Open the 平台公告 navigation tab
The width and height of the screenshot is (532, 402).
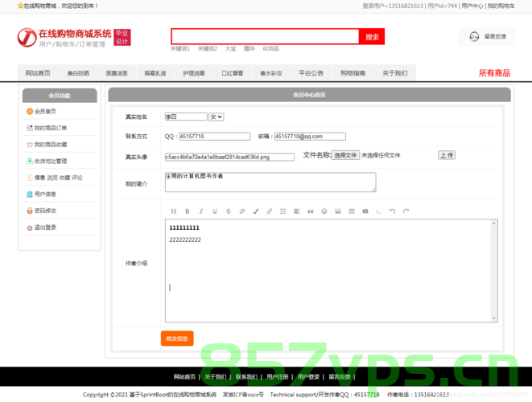coord(311,73)
